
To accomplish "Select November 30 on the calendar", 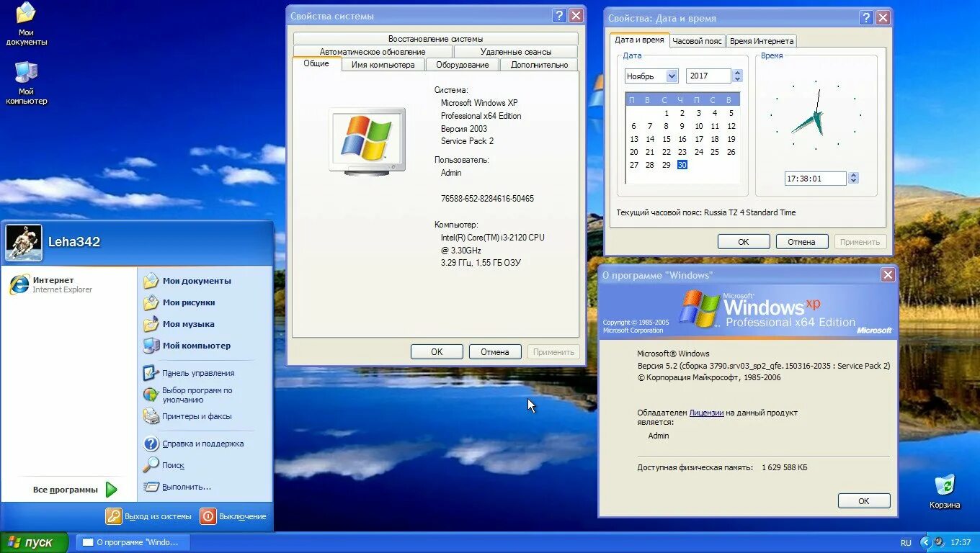I will [681, 164].
